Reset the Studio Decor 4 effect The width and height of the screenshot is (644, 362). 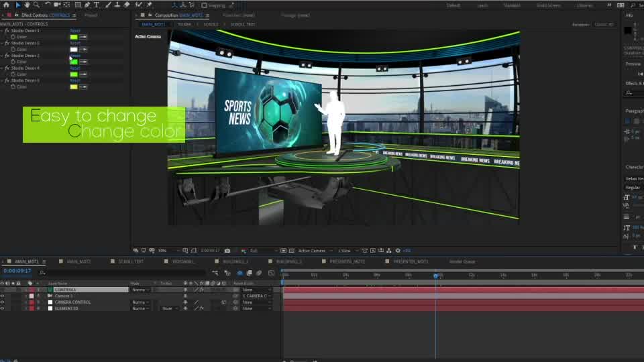pyautogui.click(x=74, y=68)
